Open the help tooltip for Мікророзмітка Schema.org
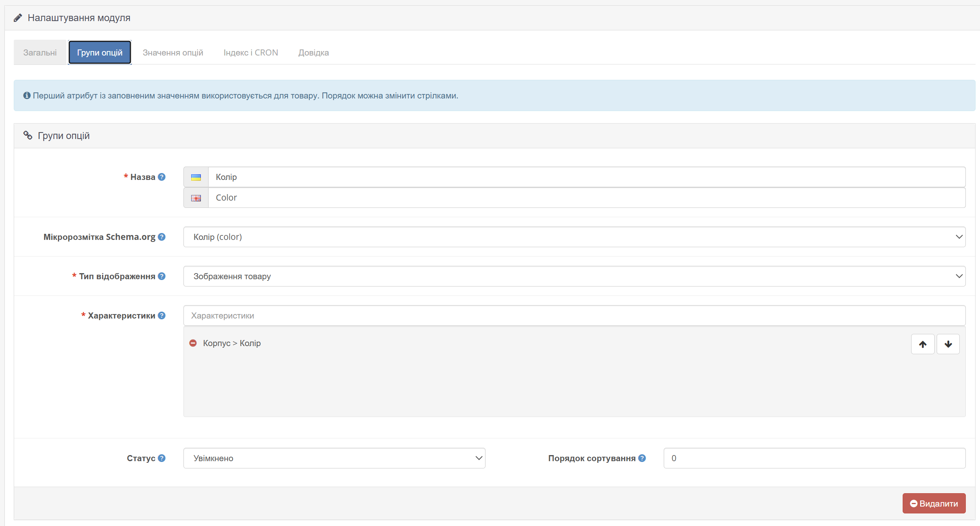This screenshot has width=980, height=526. pos(162,237)
